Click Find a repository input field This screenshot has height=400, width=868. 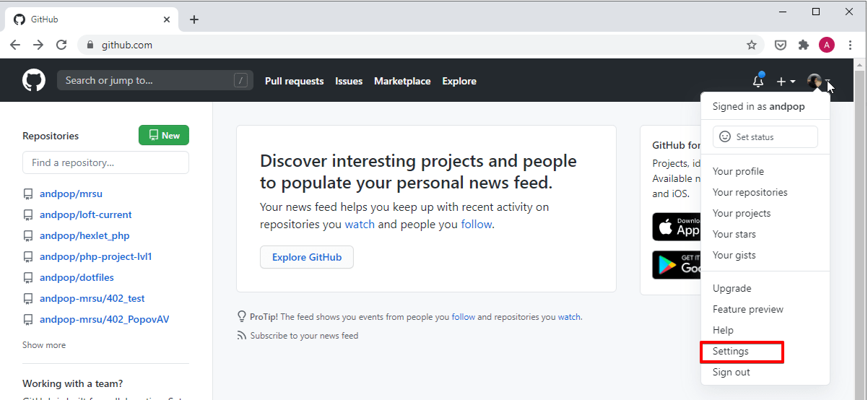(x=105, y=162)
